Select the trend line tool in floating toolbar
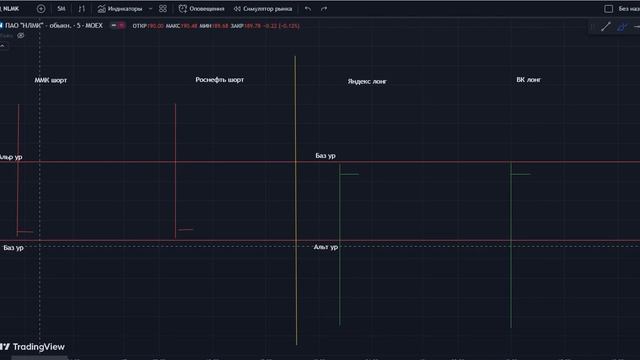 pos(606,27)
